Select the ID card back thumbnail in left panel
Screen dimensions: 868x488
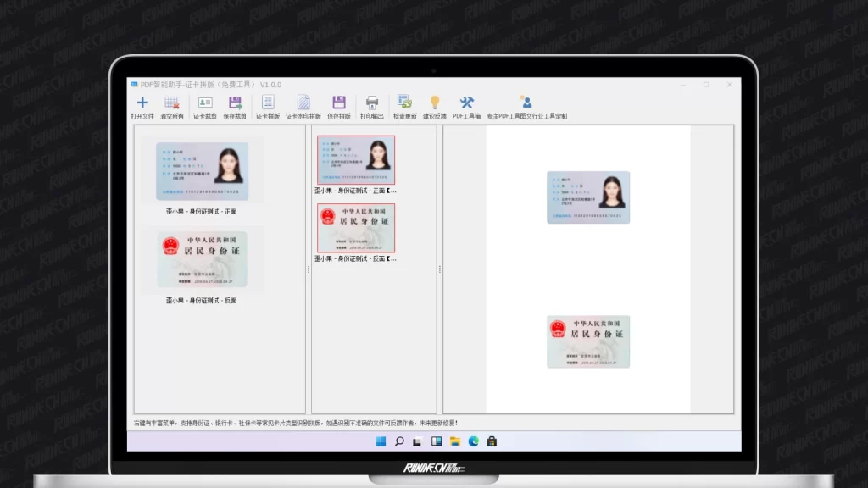[x=203, y=259]
